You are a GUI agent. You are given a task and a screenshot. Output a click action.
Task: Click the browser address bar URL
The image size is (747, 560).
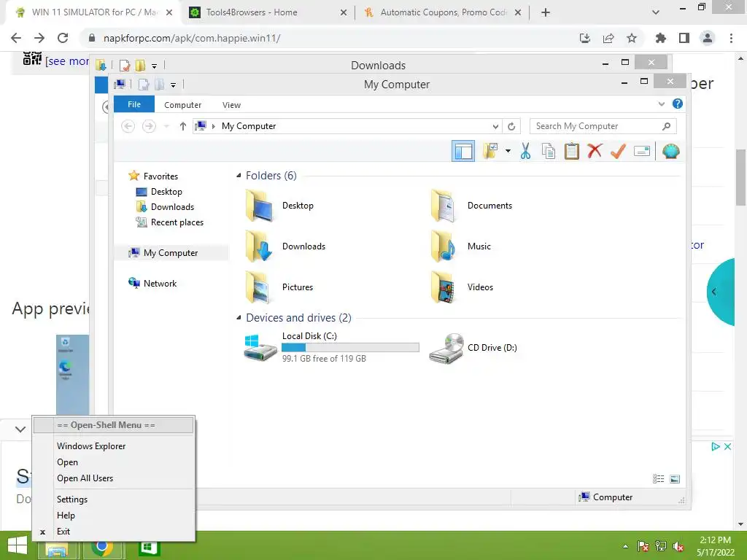pos(192,38)
